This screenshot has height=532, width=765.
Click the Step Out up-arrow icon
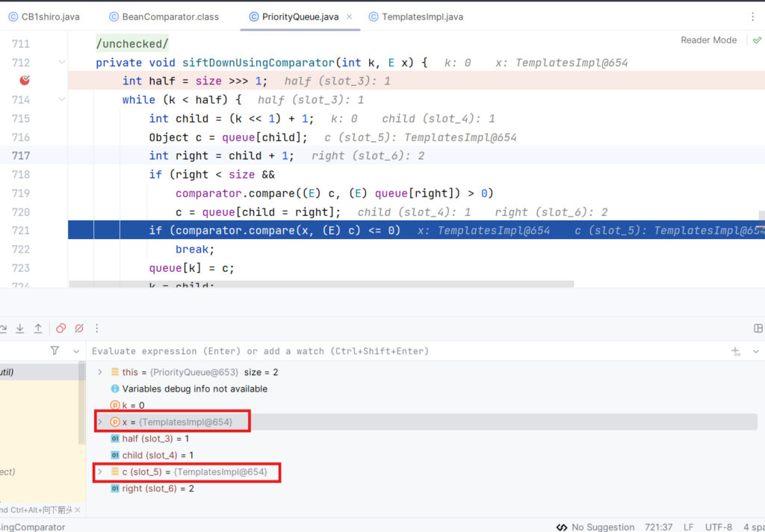(x=38, y=328)
